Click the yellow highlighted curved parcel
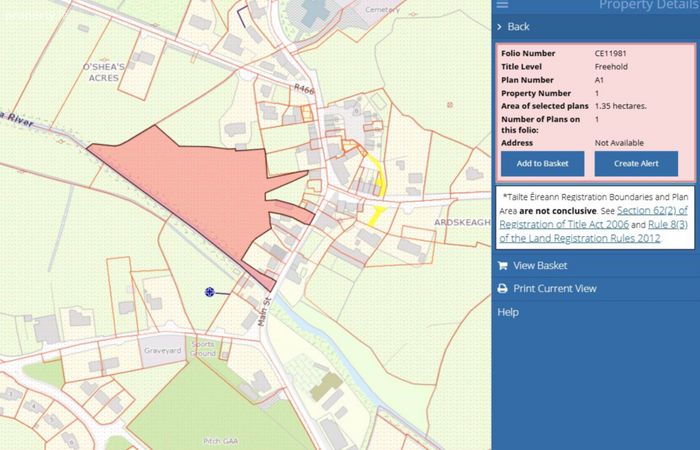The width and height of the screenshot is (700, 450). coord(378,174)
